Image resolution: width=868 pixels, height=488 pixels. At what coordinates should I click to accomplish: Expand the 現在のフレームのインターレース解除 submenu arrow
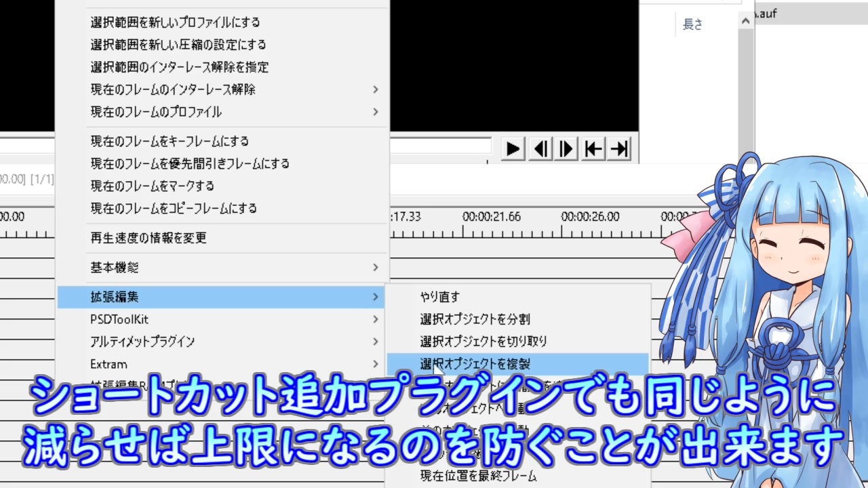pos(375,89)
